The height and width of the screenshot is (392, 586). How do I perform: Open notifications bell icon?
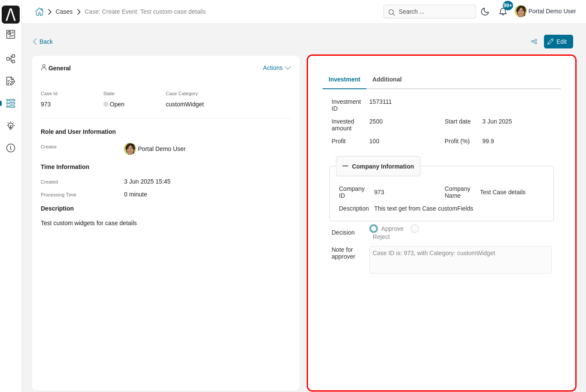[x=503, y=12]
